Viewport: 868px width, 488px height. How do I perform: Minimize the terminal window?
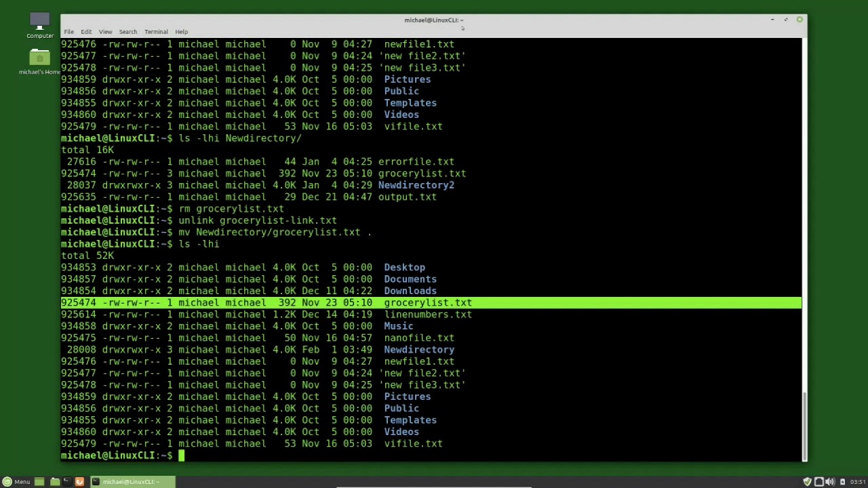(x=772, y=20)
